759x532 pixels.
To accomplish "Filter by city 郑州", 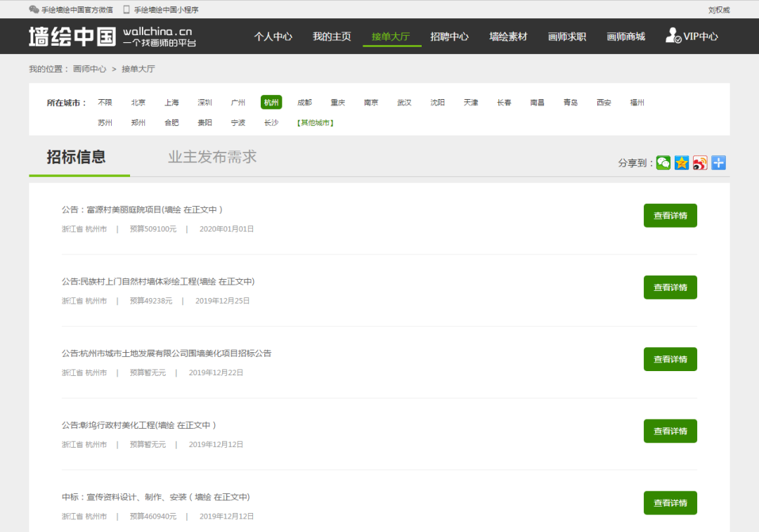I will [138, 123].
